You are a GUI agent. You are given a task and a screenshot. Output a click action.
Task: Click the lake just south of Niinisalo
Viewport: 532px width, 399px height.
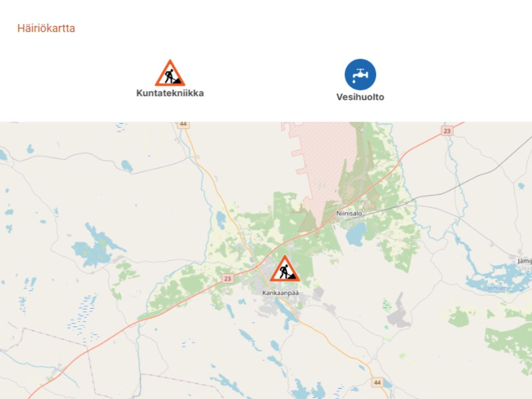(x=355, y=234)
